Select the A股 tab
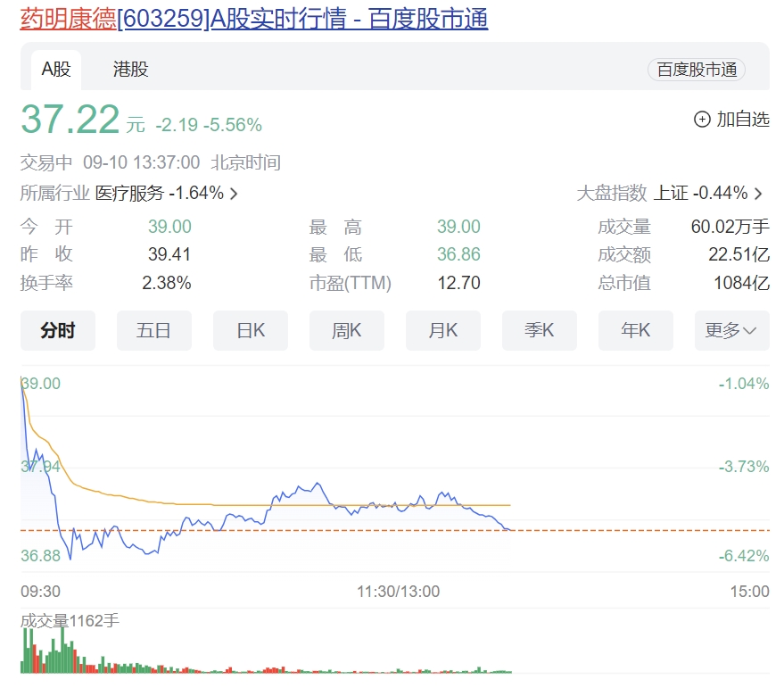Screen dimensions: 784x688 [56, 70]
